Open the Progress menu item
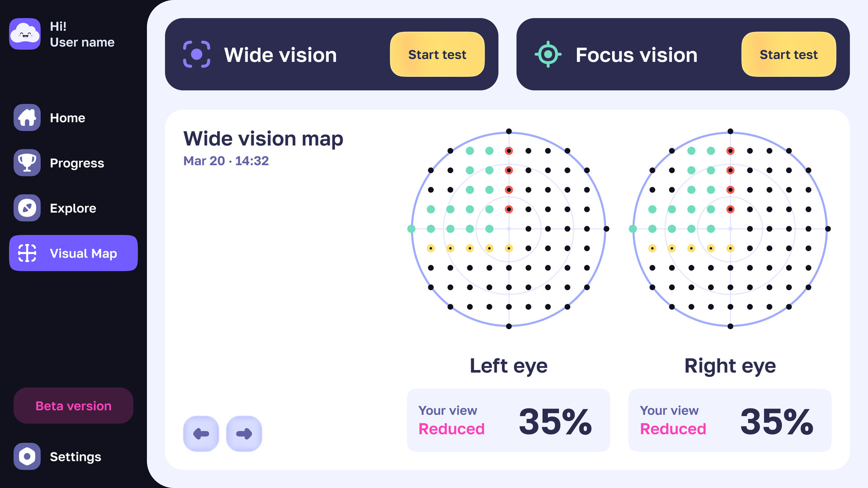Image resolution: width=868 pixels, height=488 pixels. click(77, 163)
